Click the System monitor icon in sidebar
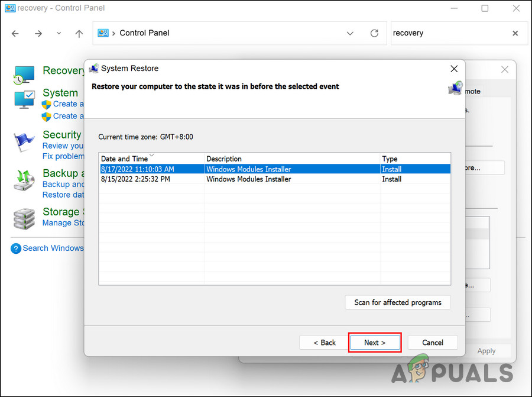The width and height of the screenshot is (532, 397). [x=24, y=99]
